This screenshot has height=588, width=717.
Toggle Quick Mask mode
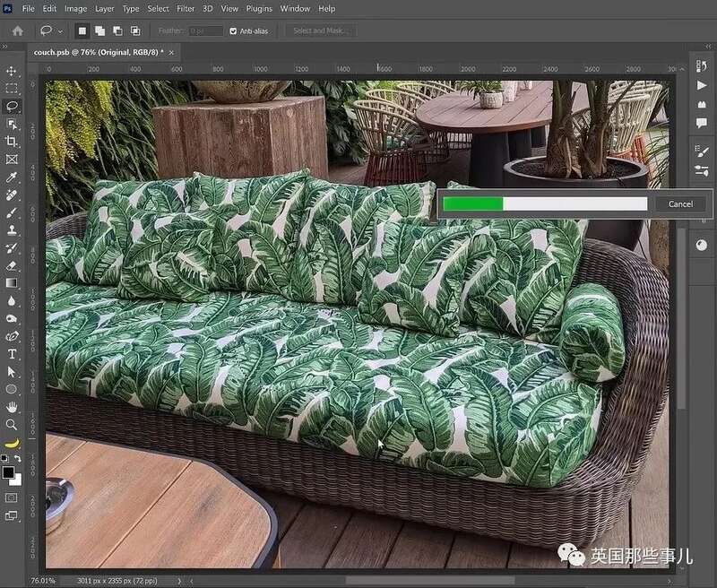pos(12,497)
